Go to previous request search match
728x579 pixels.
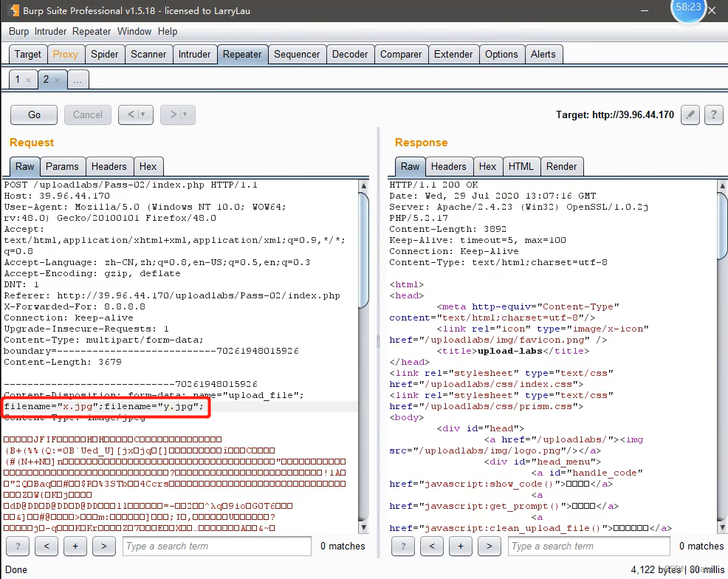(x=47, y=546)
